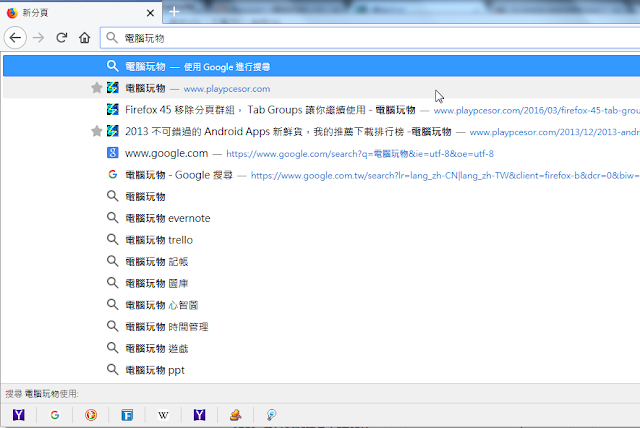640x428 pixels.
Task: Search with Yahoo icon beside Google icon
Action: pos(19,415)
